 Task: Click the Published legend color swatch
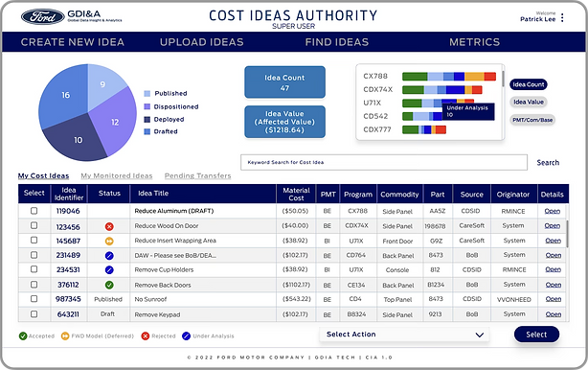pyautogui.click(x=147, y=93)
